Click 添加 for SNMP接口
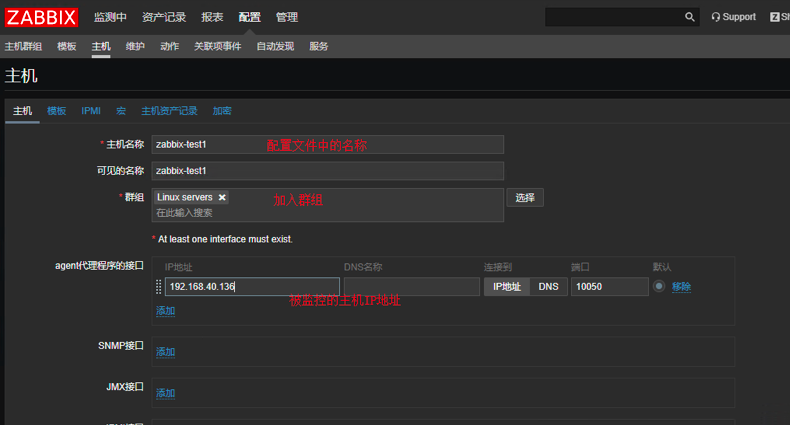Screen dimensions: 790x425 coord(165,352)
